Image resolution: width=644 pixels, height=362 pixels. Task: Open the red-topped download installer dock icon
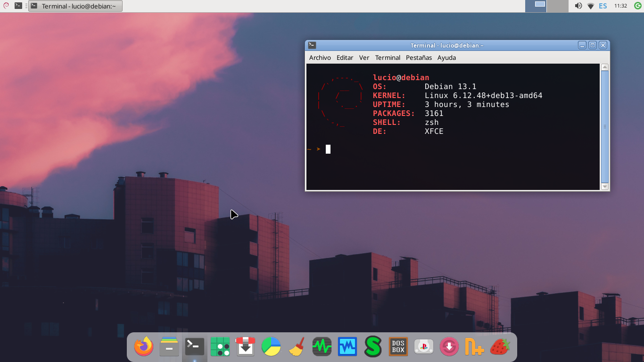tap(246, 347)
